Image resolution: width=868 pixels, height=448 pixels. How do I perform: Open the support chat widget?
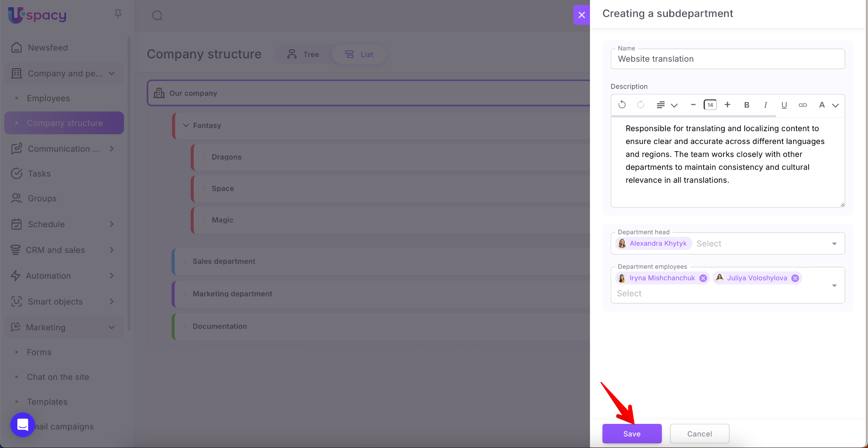[x=22, y=425]
